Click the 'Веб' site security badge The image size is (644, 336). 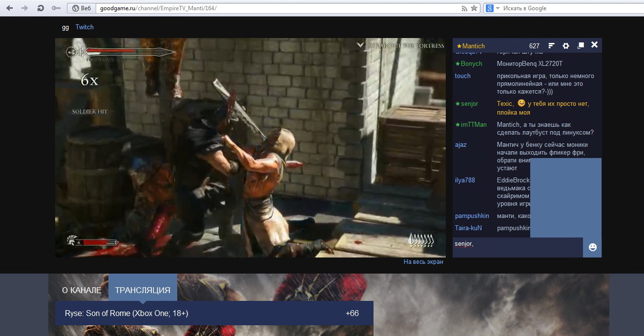[x=82, y=8]
